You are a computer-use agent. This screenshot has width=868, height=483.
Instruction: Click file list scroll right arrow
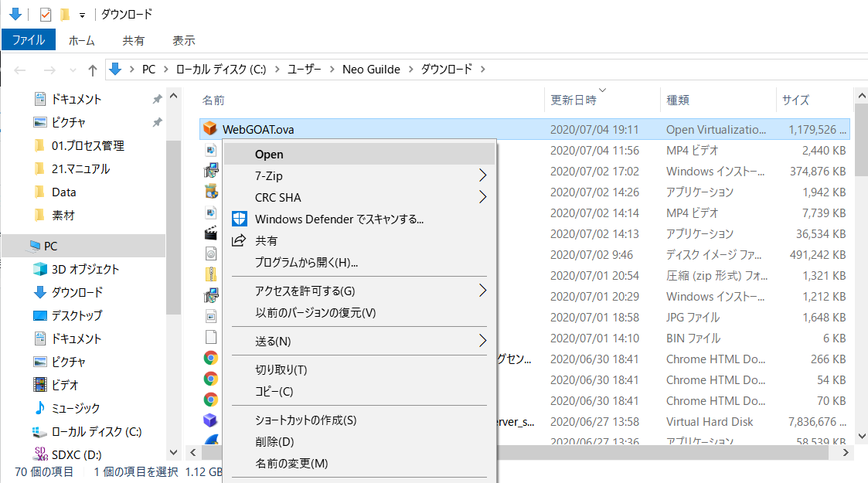coord(846,453)
